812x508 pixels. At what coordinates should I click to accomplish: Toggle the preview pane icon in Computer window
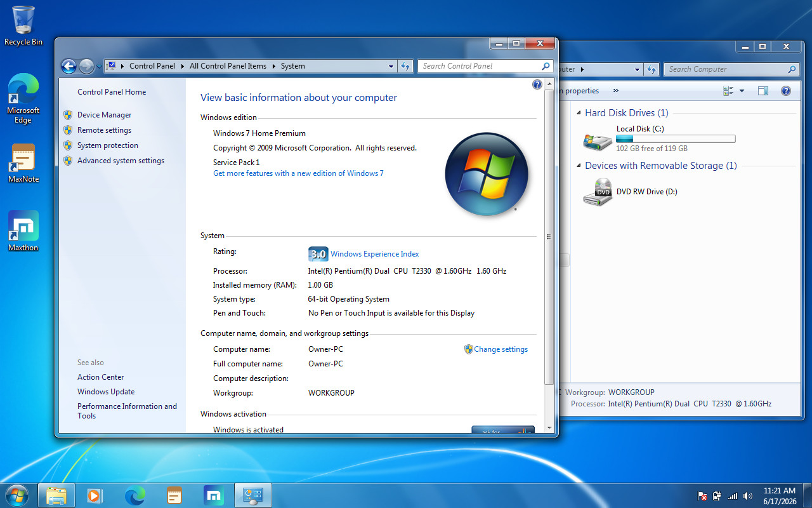click(763, 91)
